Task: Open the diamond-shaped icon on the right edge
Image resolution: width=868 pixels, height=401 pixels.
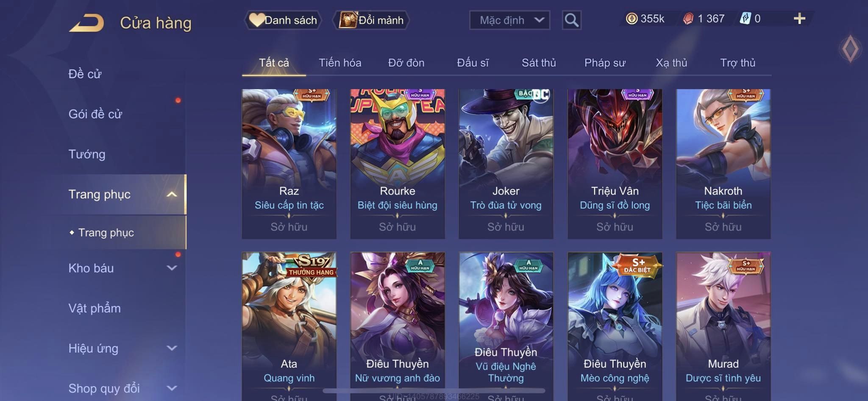Action: tap(850, 49)
